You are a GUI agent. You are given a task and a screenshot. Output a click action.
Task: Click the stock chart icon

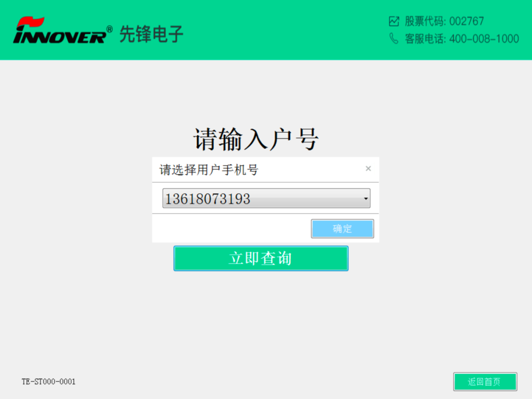[x=394, y=21]
